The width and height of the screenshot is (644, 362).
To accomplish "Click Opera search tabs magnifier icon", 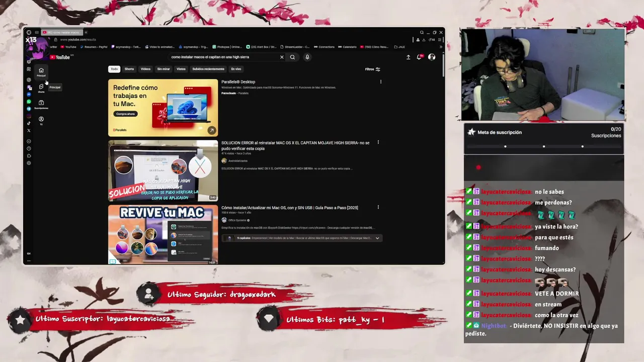I will click(x=422, y=32).
